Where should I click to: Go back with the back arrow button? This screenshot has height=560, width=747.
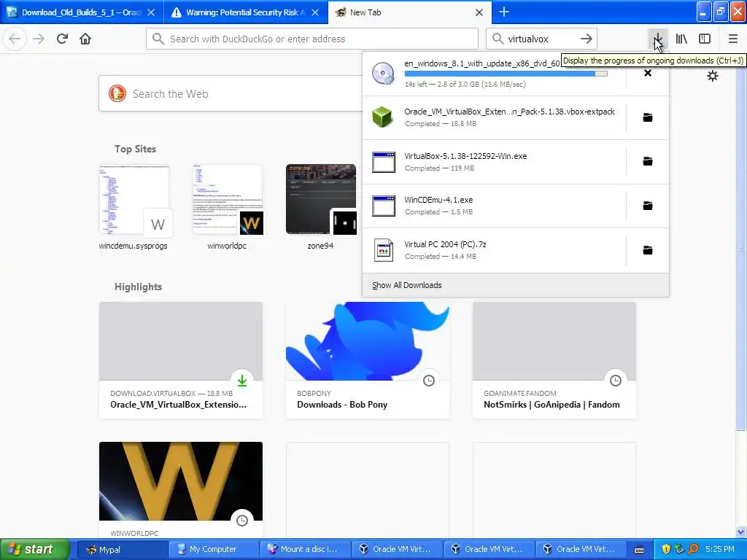tap(15, 39)
